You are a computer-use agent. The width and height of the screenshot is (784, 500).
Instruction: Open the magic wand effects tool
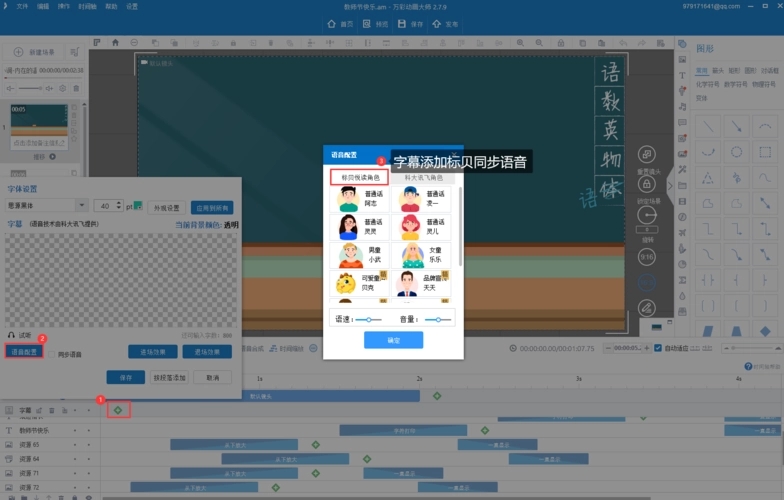coord(682,170)
